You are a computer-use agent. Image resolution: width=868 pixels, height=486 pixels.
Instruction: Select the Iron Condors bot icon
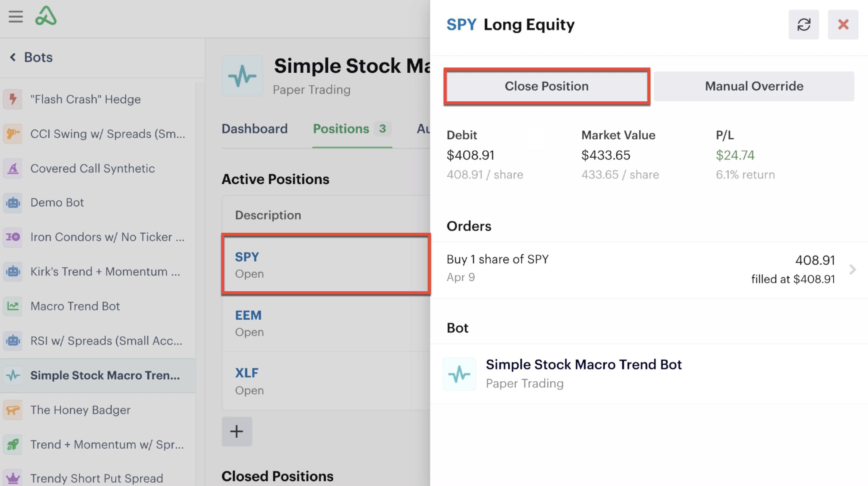(x=13, y=237)
